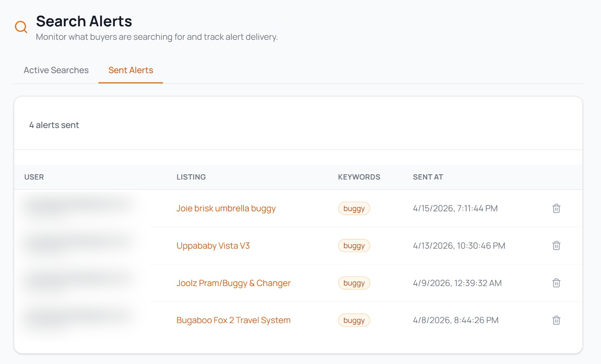
Task: Click the buggy keyword tag in Joolz row
Action: [354, 283]
